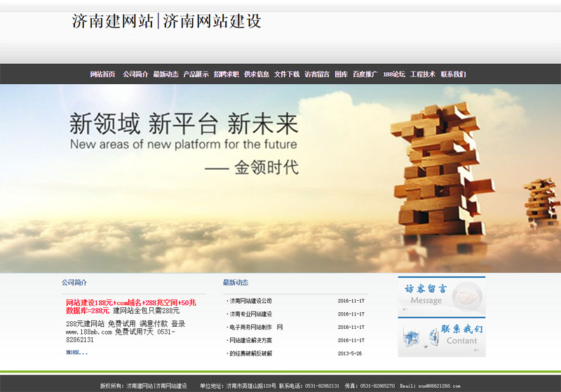Open the 济南网站建设公司 news article
Screen dimensions: 561x392
[250, 301]
